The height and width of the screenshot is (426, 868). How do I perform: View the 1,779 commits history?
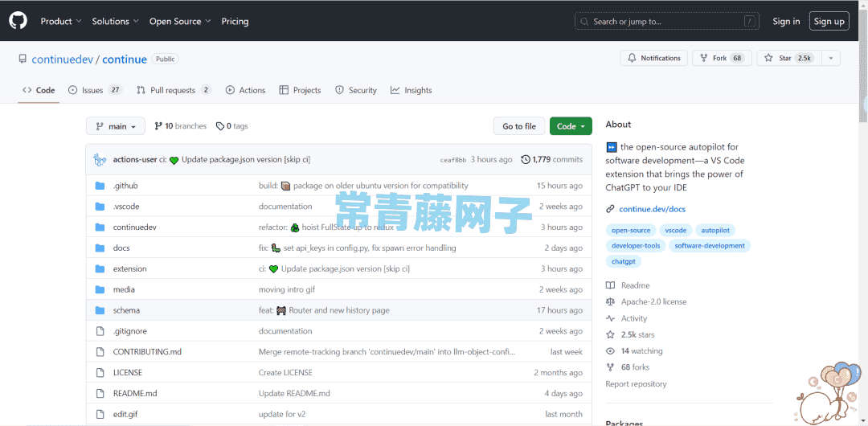pyautogui.click(x=552, y=159)
